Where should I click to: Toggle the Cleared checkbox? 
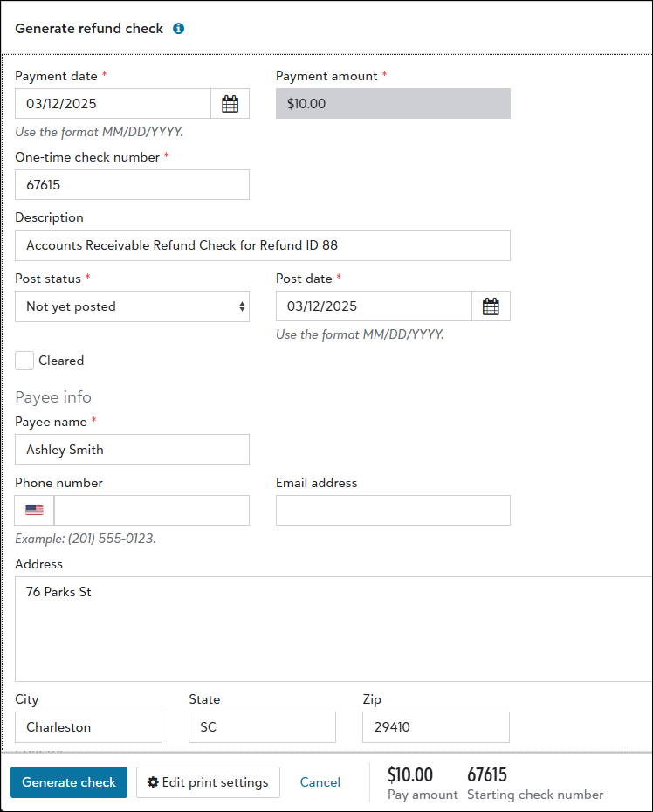pos(24,361)
